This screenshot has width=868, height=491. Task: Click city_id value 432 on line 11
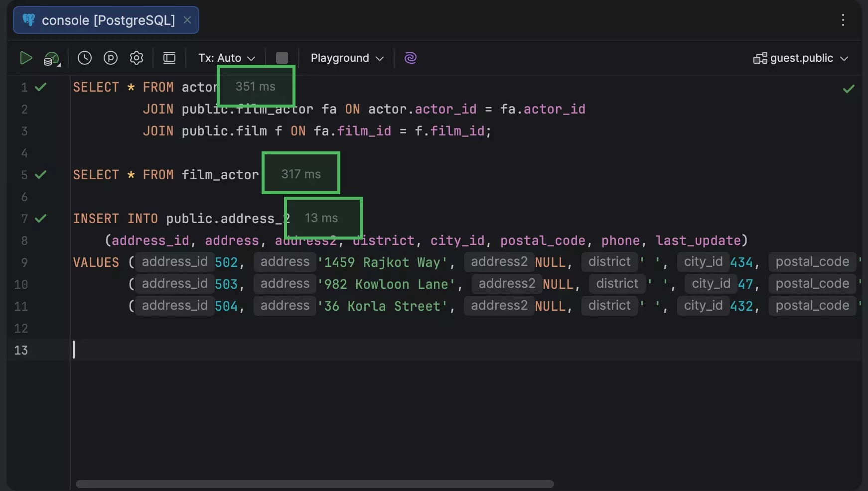[741, 306]
